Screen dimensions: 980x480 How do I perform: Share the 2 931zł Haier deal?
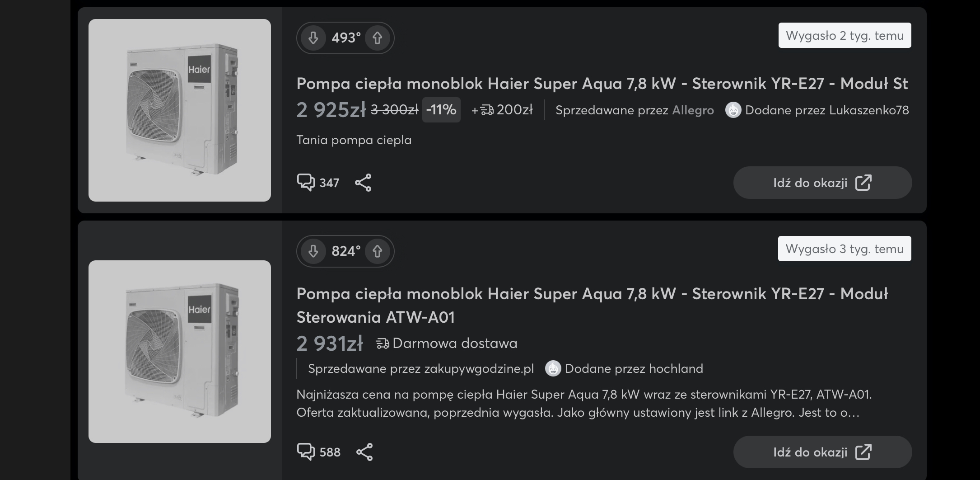point(364,452)
